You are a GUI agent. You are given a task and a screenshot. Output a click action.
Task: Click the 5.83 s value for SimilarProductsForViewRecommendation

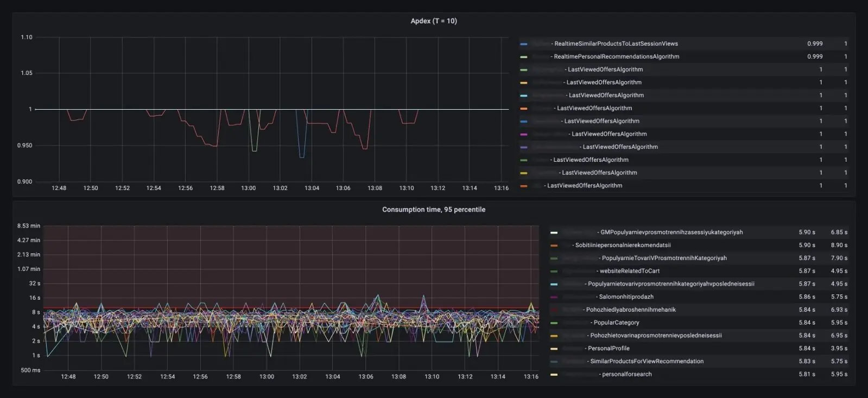coord(807,362)
